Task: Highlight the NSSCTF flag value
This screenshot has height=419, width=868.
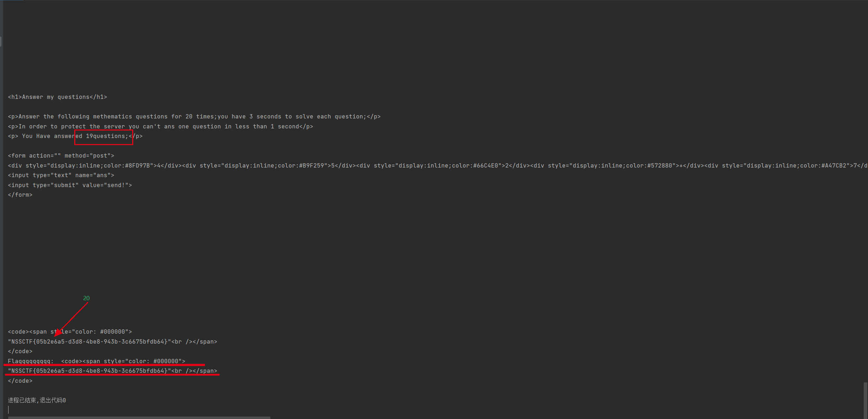Action: 90,371
